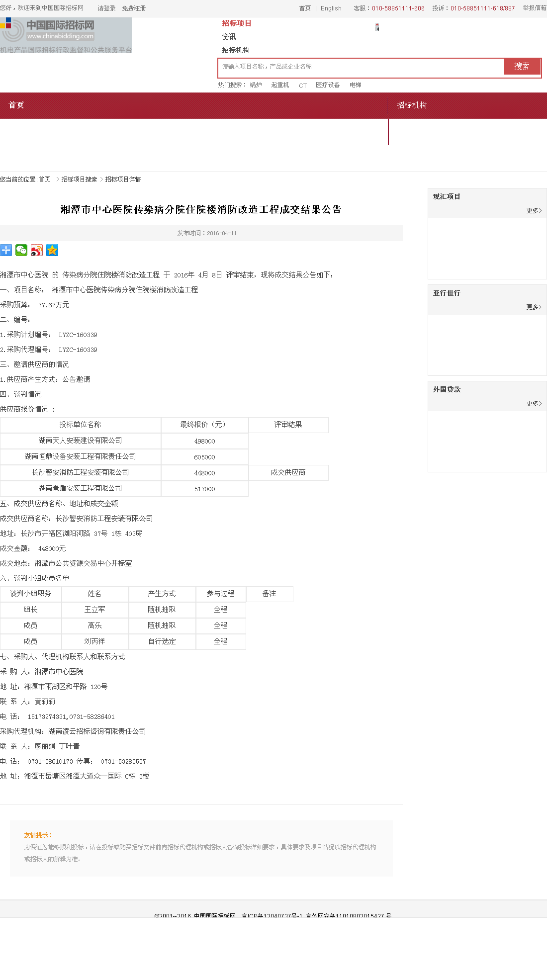Select the 资讯 search tab
This screenshot has height=980, width=547.
(x=229, y=37)
